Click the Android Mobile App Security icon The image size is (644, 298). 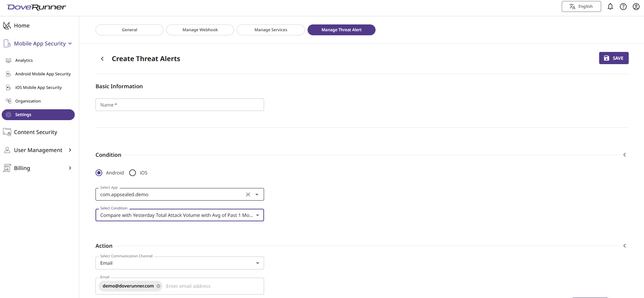coord(8,74)
